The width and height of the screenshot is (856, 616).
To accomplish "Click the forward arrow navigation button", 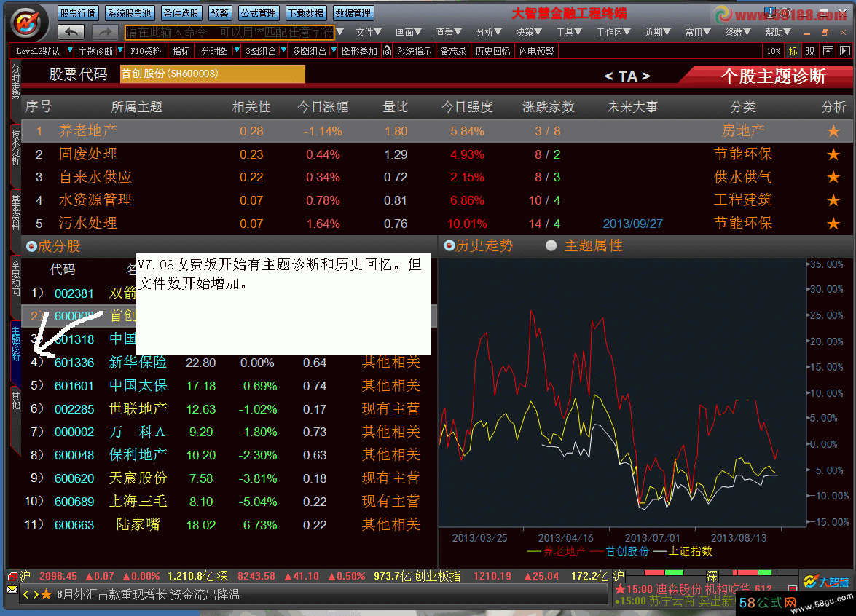I will [106, 32].
